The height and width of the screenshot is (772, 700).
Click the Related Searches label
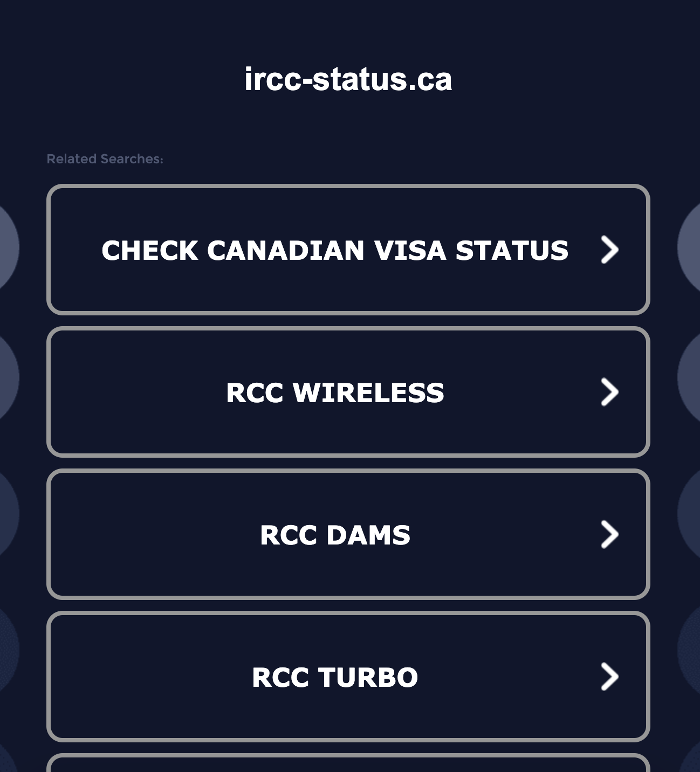tap(104, 158)
